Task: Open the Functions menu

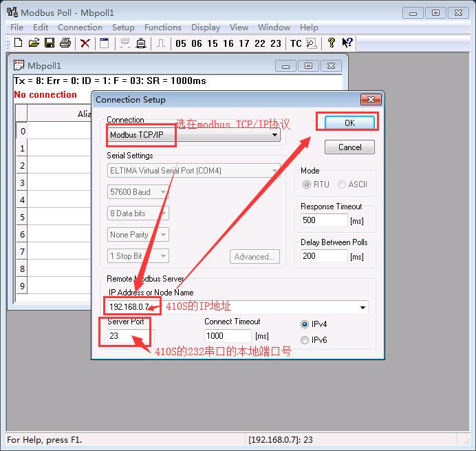Action: click(163, 28)
